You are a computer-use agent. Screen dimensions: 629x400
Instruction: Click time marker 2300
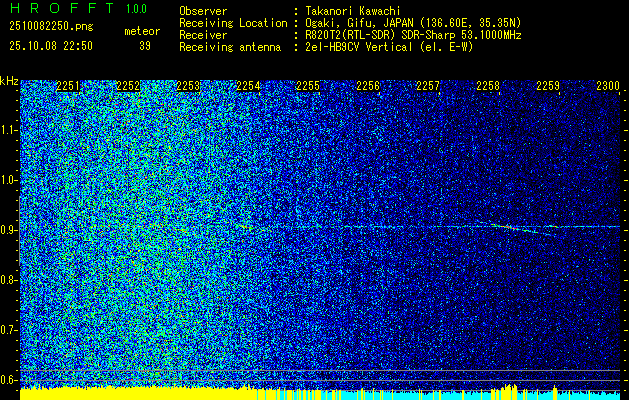pos(608,86)
